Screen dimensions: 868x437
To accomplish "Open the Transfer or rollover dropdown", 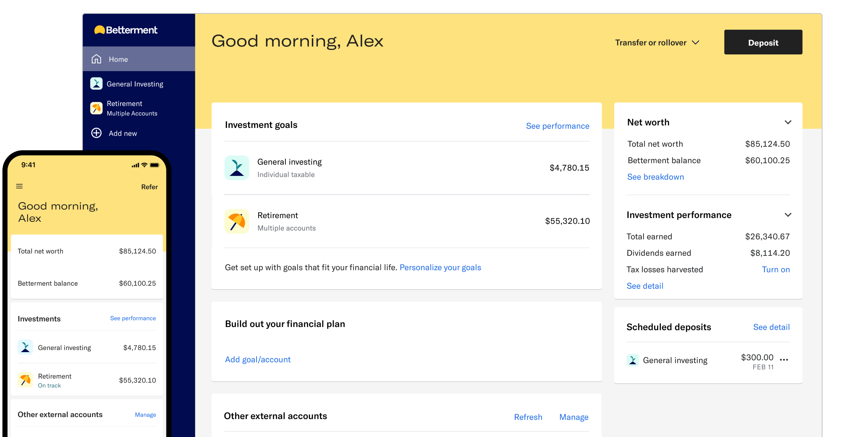I will (x=657, y=42).
